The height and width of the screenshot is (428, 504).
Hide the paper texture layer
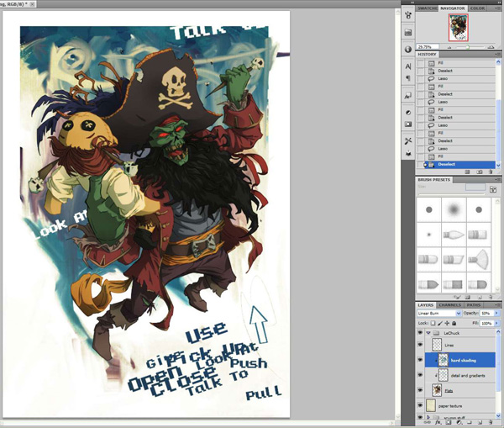click(x=420, y=405)
